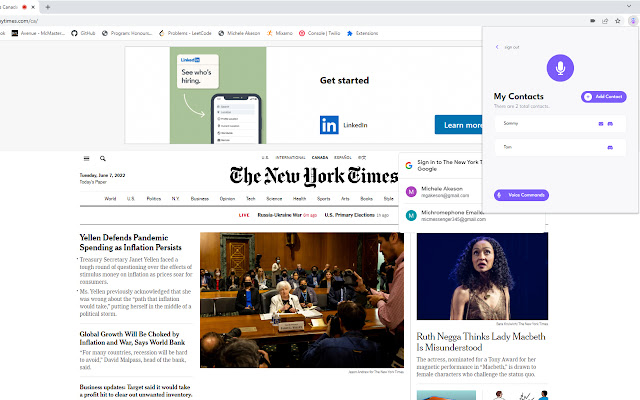Image resolution: width=640 pixels, height=400 pixels.
Task: Open the Problems - LeetCode bookmark
Action: coord(185,33)
